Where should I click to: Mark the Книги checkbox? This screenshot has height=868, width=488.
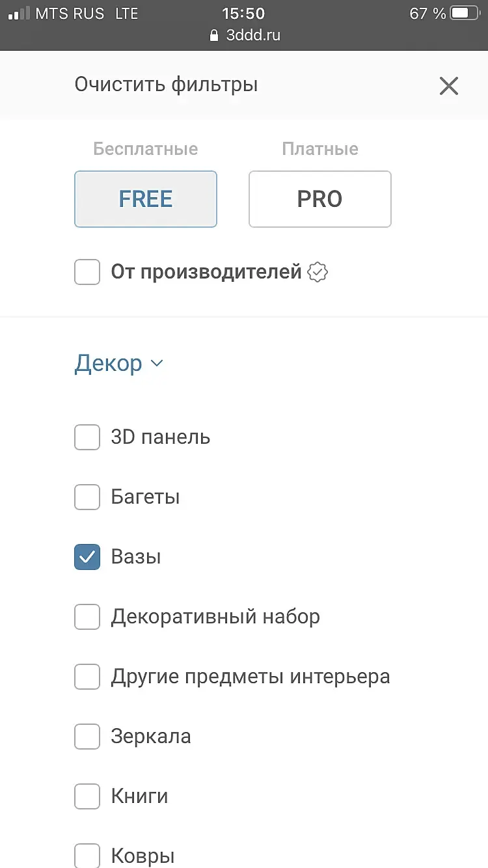(x=87, y=796)
